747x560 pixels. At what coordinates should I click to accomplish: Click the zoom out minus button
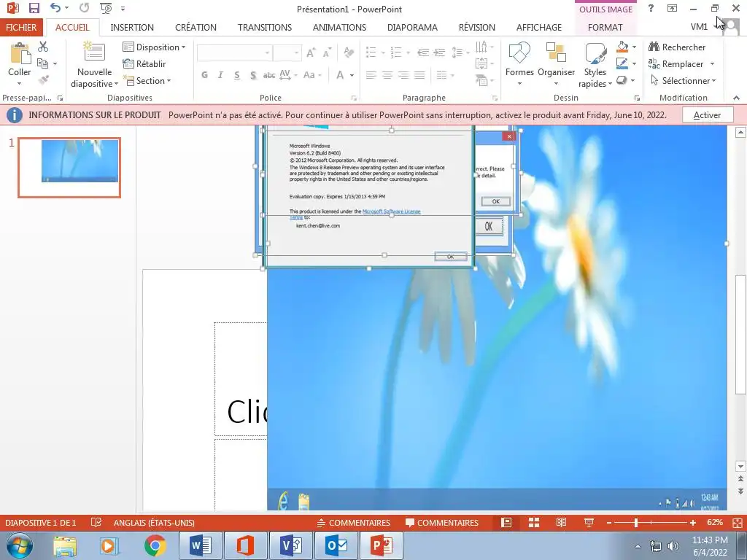[x=609, y=523]
